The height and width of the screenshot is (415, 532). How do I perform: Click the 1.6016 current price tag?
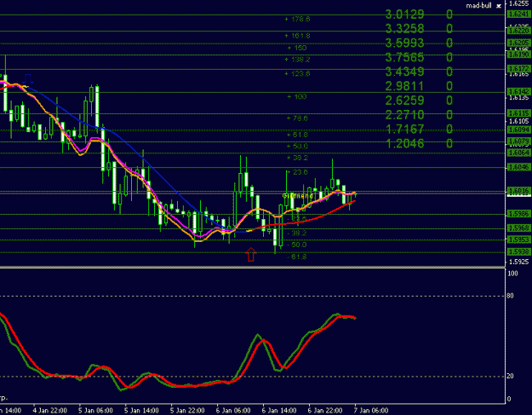tap(518, 191)
